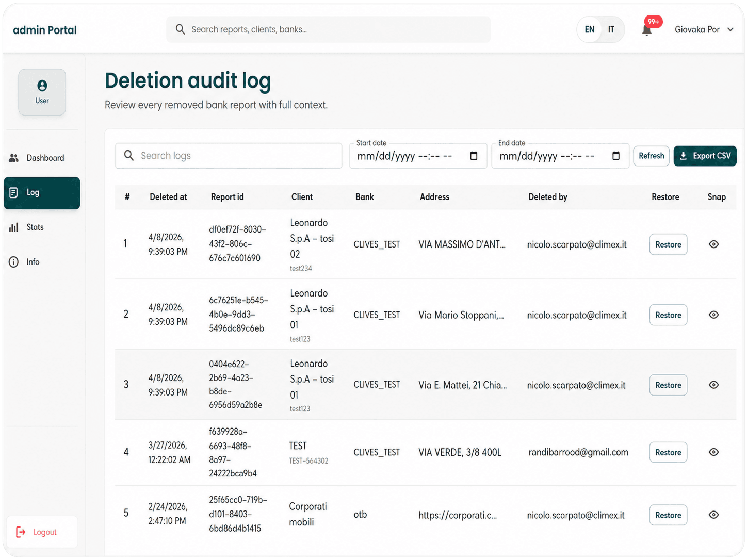Click the notification bell icon
The height and width of the screenshot is (560, 747).
pyautogui.click(x=646, y=30)
